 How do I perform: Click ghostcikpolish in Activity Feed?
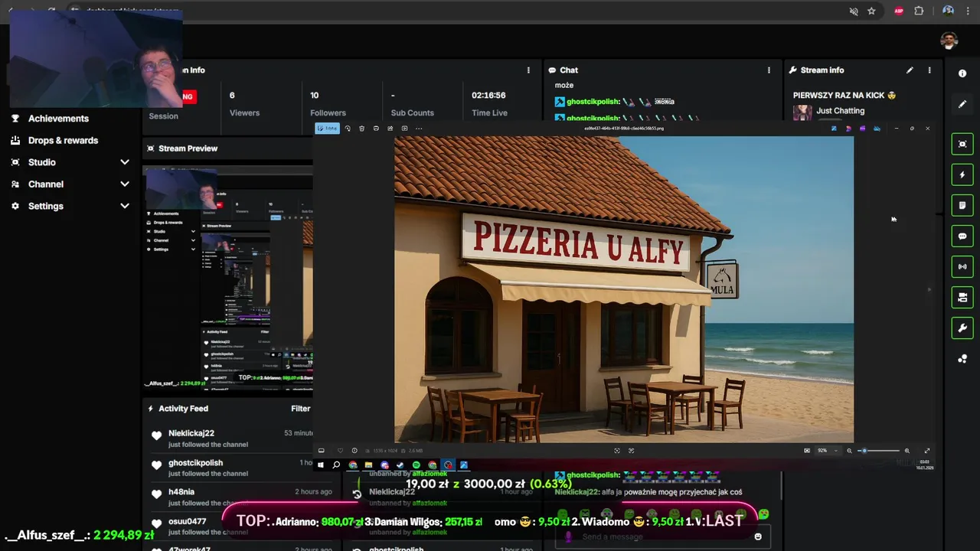[x=195, y=463]
